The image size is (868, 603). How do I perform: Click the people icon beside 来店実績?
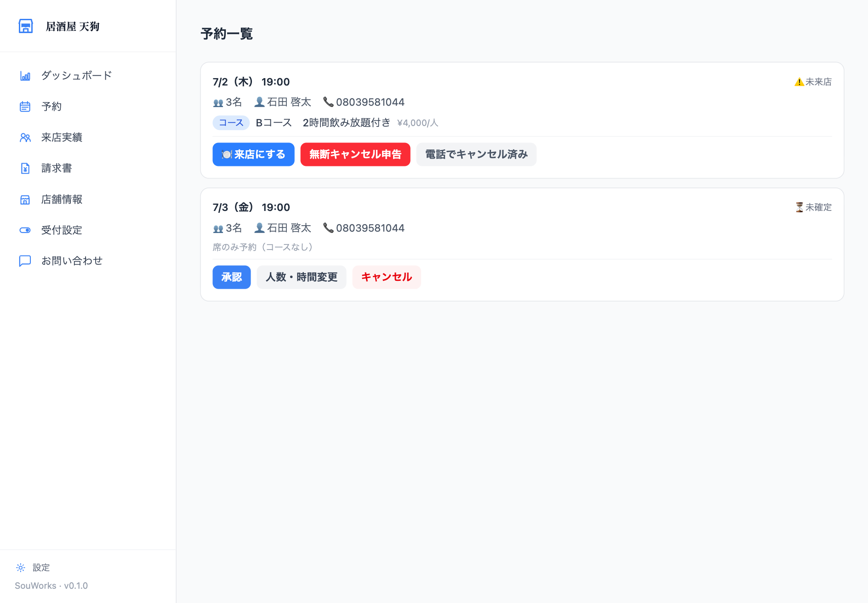25,137
